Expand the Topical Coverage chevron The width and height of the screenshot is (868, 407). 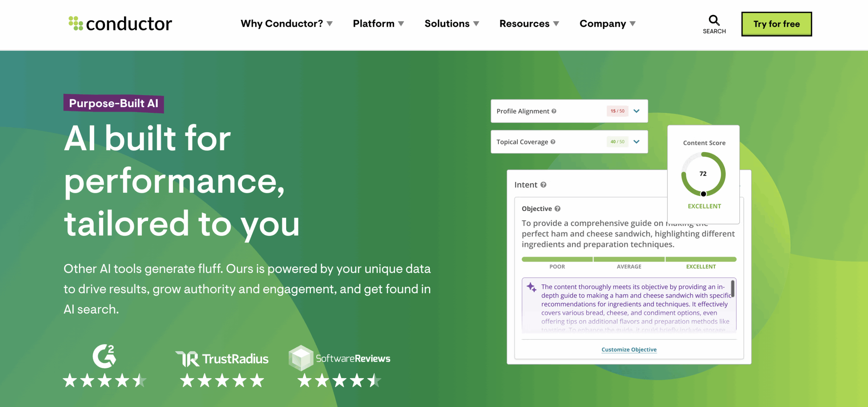pos(636,142)
